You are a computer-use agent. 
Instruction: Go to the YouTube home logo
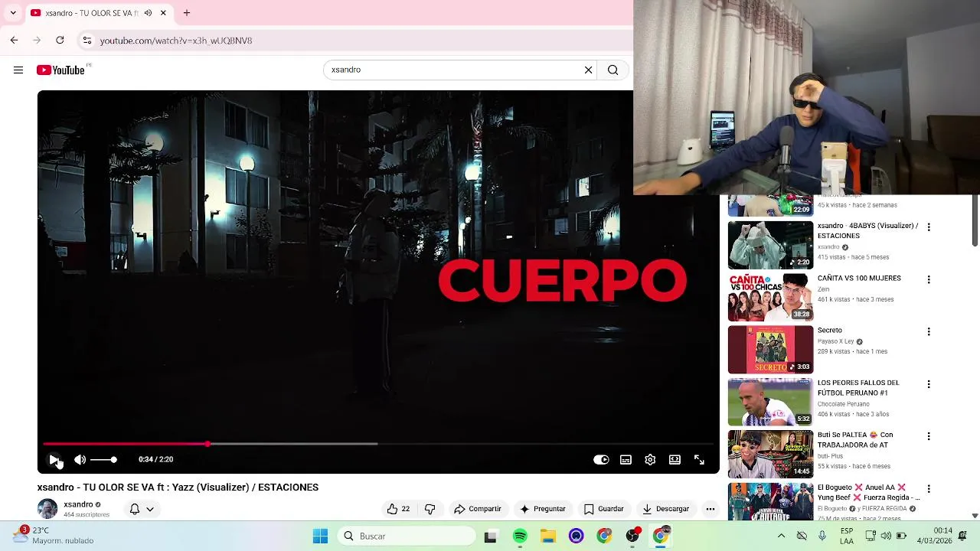[x=60, y=70]
